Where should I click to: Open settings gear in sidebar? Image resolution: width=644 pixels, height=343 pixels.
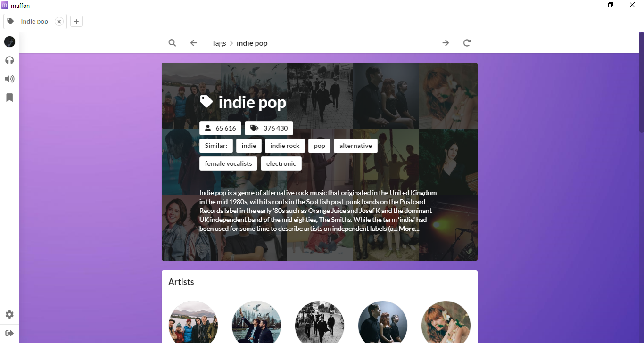coord(9,314)
